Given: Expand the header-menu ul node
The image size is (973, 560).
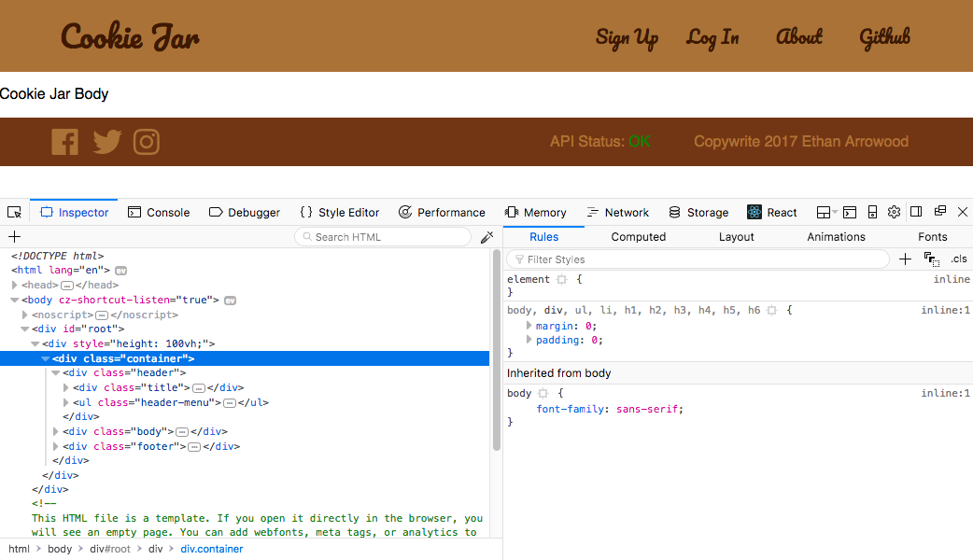Looking at the screenshot, I should pos(65,402).
